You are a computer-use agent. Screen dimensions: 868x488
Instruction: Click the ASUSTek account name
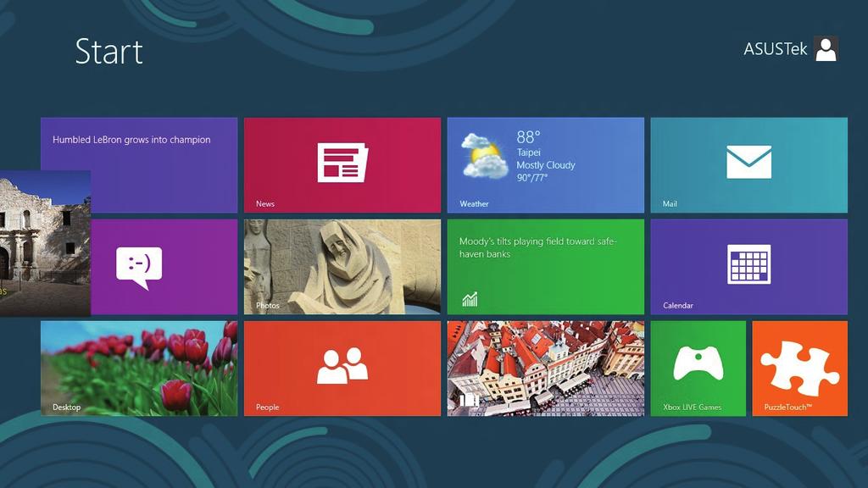click(775, 49)
